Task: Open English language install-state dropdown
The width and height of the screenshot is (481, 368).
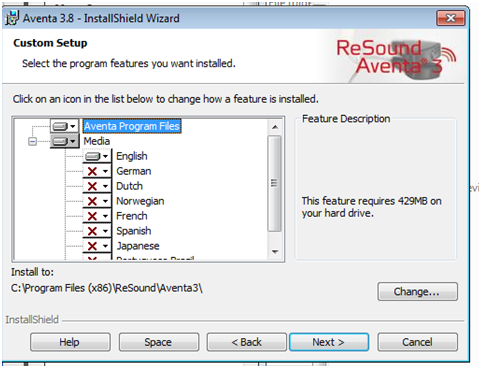Action: 97,156
